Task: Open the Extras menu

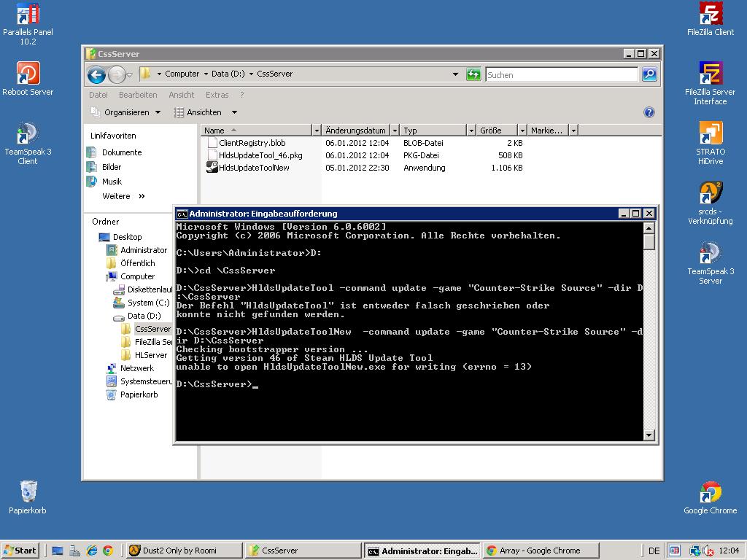Action: (217, 95)
